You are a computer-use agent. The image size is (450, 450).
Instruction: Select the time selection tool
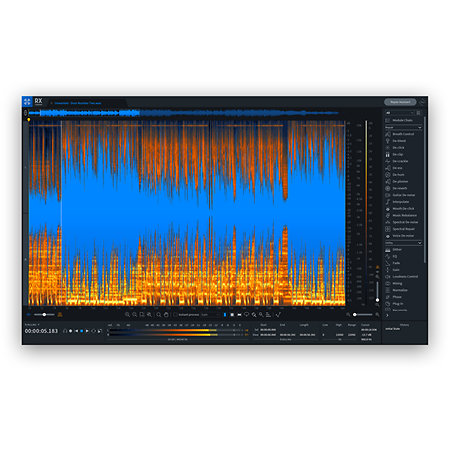pos(225,314)
